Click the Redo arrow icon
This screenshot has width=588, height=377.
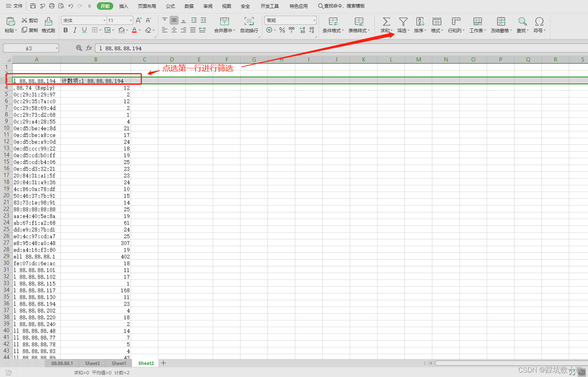[x=80, y=6]
